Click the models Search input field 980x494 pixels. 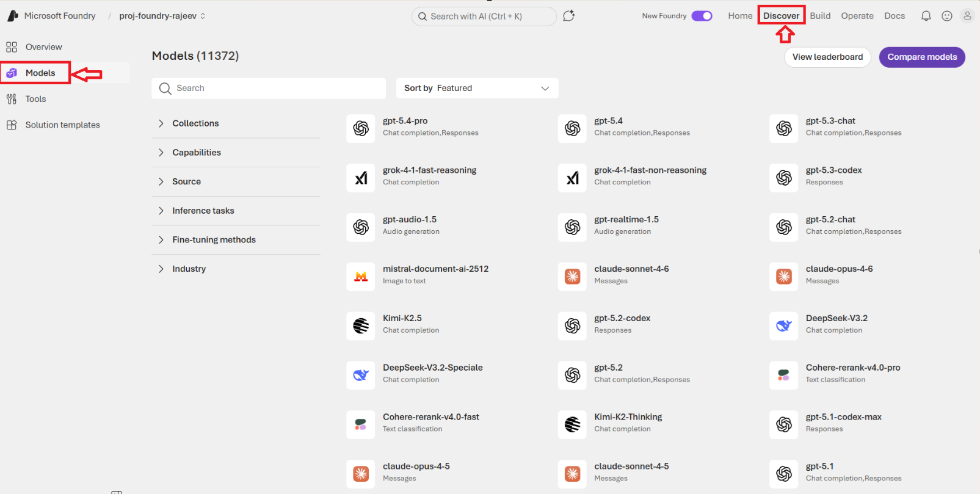pos(269,89)
